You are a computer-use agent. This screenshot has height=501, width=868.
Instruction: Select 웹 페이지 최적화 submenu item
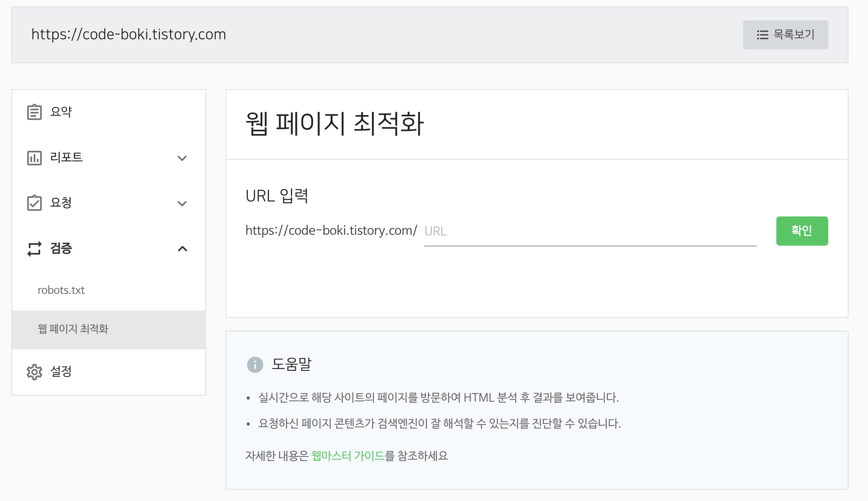(x=73, y=329)
